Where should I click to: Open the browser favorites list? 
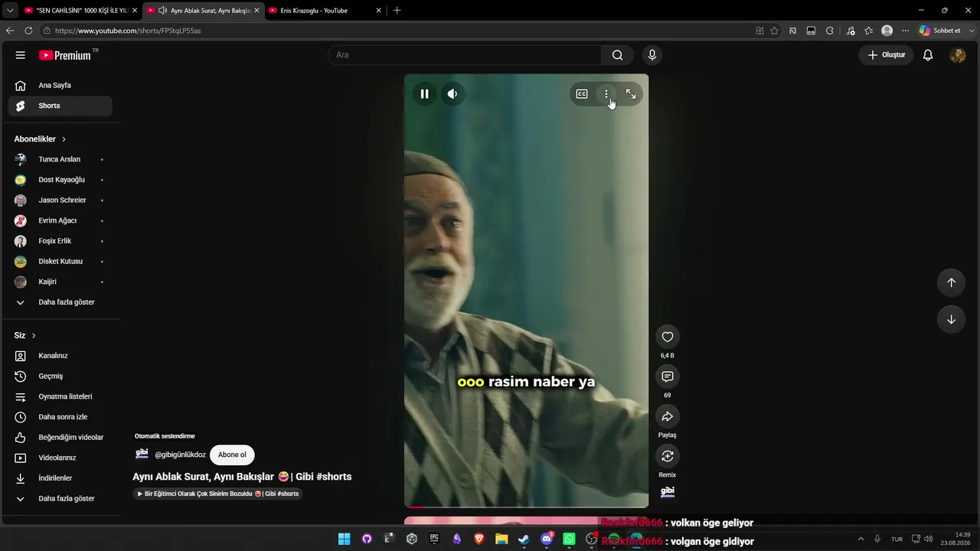tap(868, 31)
